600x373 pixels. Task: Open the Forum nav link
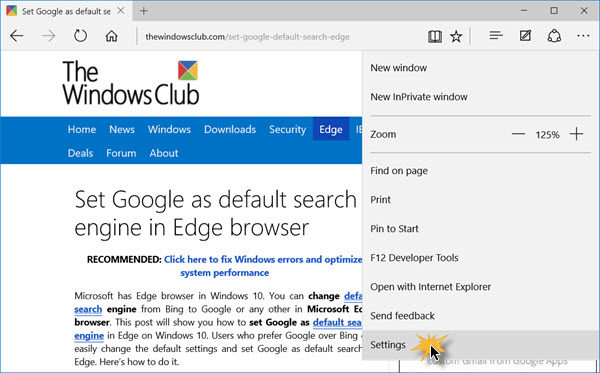click(121, 153)
